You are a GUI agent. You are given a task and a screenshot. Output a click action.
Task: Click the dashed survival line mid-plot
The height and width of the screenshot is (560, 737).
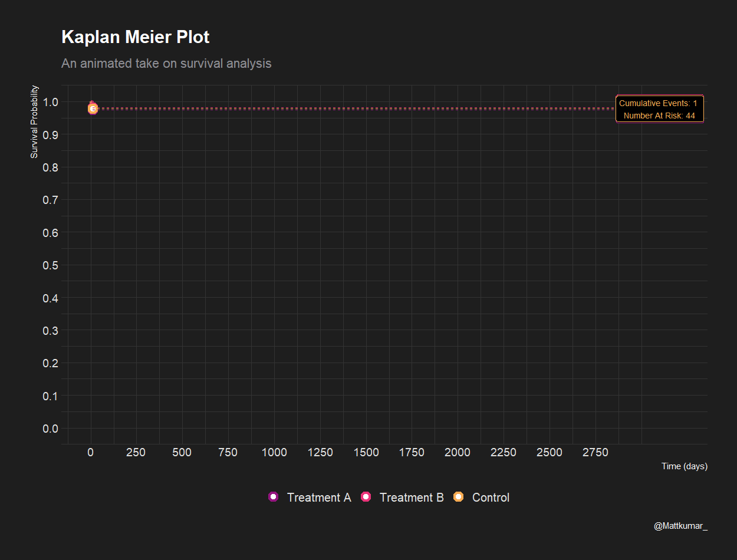(x=354, y=108)
